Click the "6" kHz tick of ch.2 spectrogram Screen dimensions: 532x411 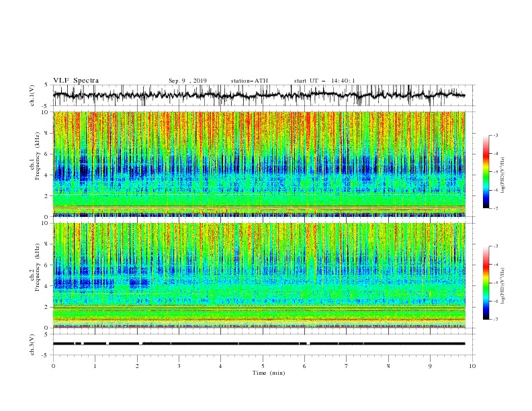47,265
